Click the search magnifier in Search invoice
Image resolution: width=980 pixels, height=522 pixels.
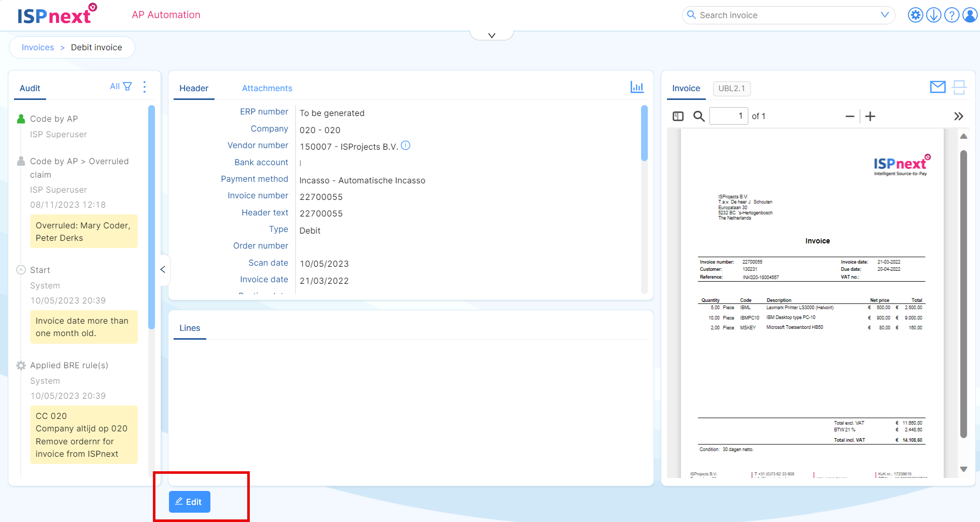point(691,15)
